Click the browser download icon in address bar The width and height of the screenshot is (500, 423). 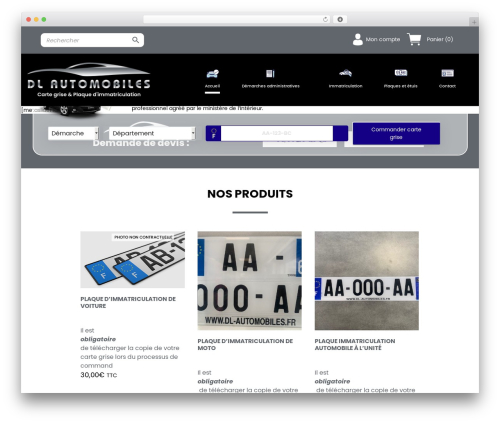(340, 20)
